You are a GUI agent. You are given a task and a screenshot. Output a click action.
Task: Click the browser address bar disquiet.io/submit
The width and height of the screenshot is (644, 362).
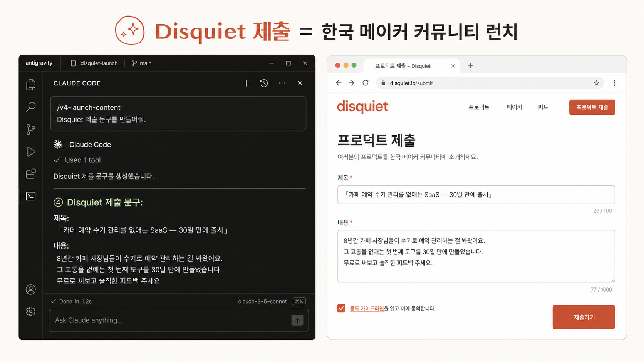click(489, 83)
